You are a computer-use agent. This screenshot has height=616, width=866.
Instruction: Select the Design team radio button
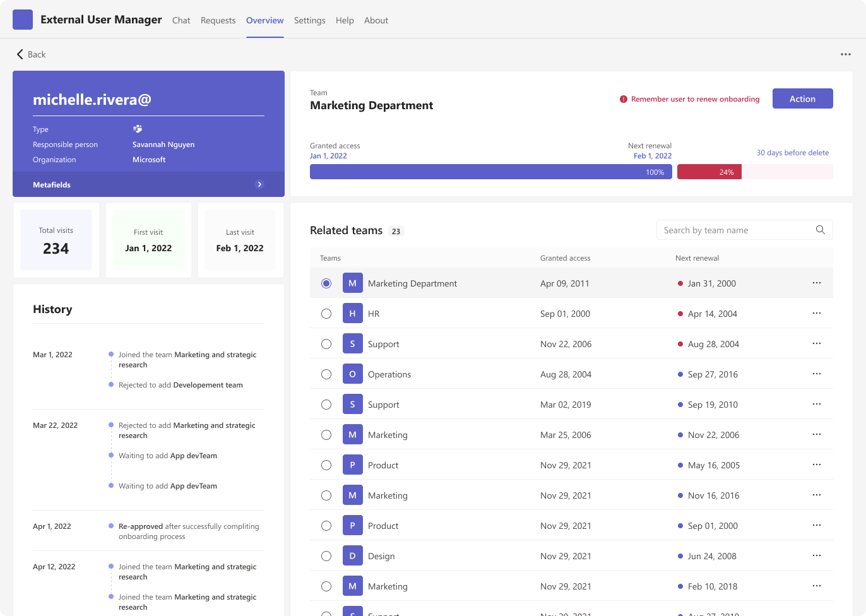coord(326,556)
